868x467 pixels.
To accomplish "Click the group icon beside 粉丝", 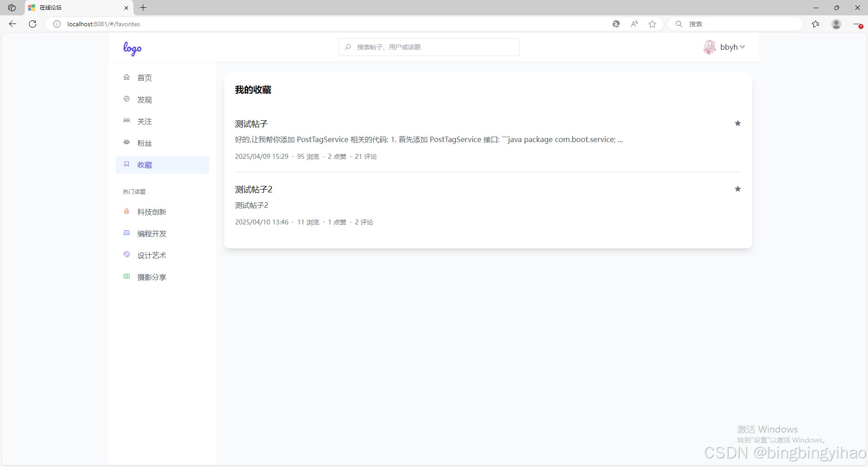I will 127,143.
